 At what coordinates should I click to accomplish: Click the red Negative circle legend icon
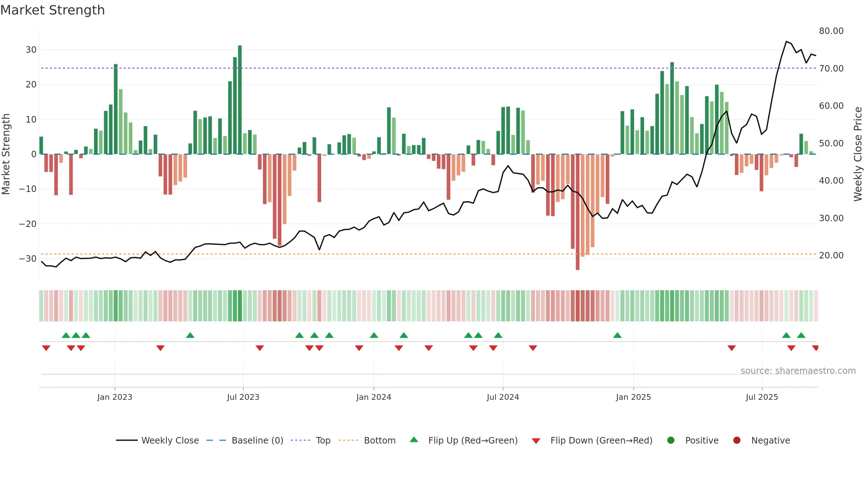click(x=737, y=440)
